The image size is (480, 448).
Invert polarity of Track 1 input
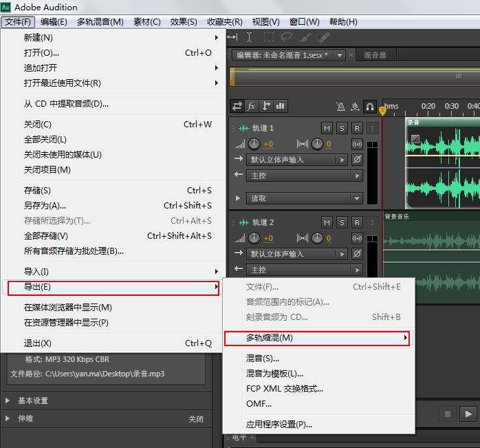pyautogui.click(x=357, y=160)
